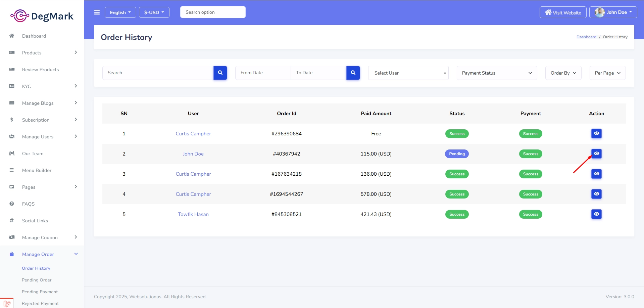Open the English language dropdown
Image resolution: width=644 pixels, height=308 pixels.
pos(120,12)
